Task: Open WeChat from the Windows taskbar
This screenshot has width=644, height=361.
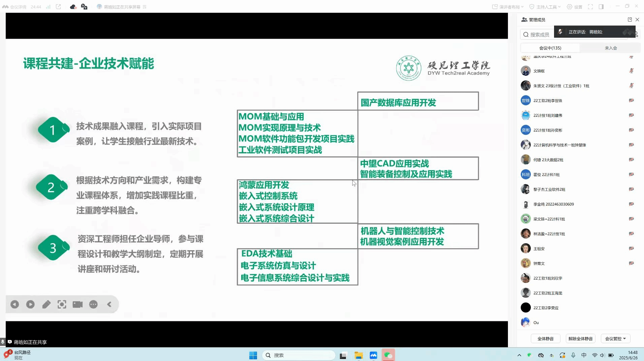Action: (x=388, y=355)
